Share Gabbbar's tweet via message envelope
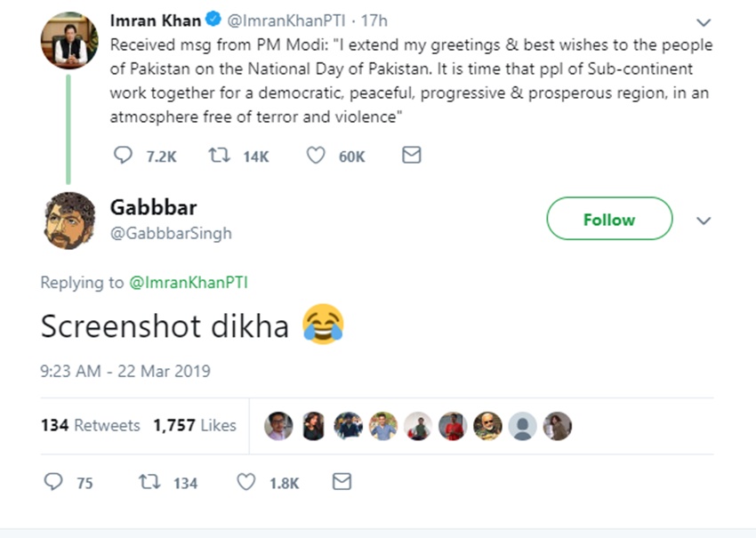The width and height of the screenshot is (756, 538). [341, 482]
